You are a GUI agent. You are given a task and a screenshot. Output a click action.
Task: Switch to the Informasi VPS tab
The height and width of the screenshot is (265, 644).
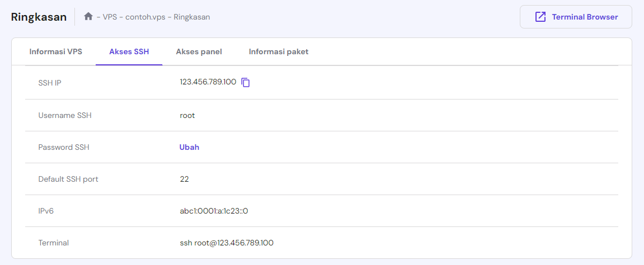(x=56, y=51)
